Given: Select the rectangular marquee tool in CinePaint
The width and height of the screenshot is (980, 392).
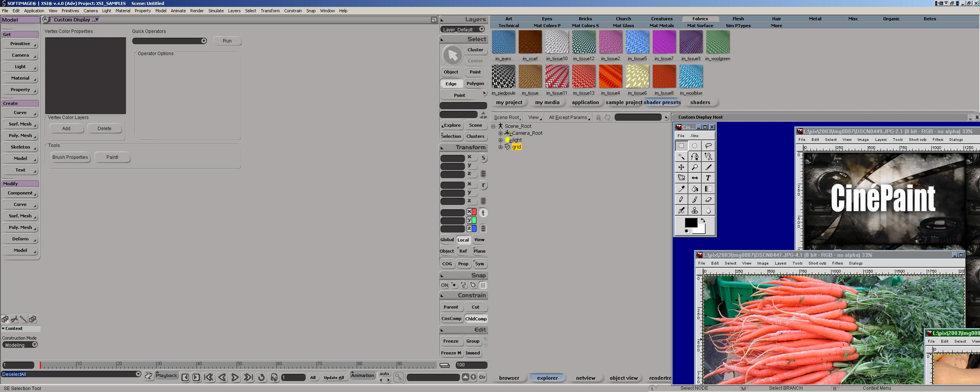Looking at the screenshot, I should (681, 145).
